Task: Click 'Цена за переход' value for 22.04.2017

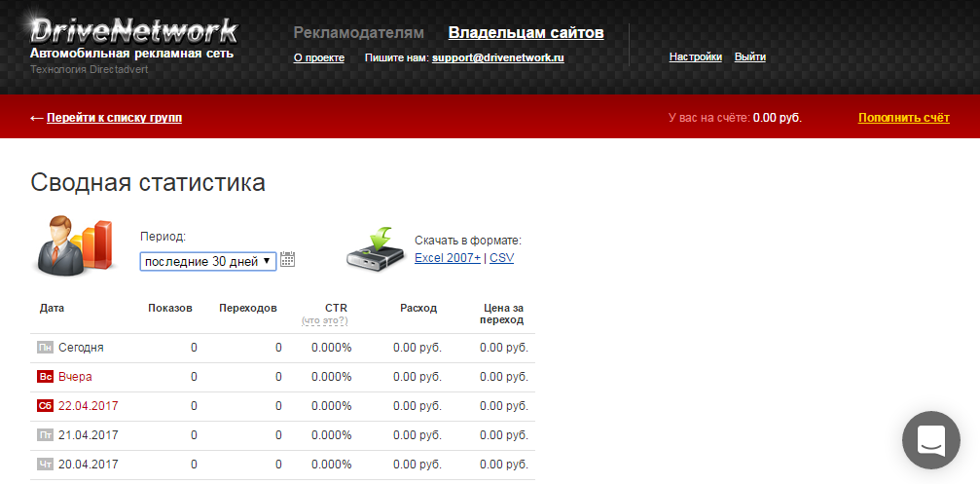Action: 504,406
